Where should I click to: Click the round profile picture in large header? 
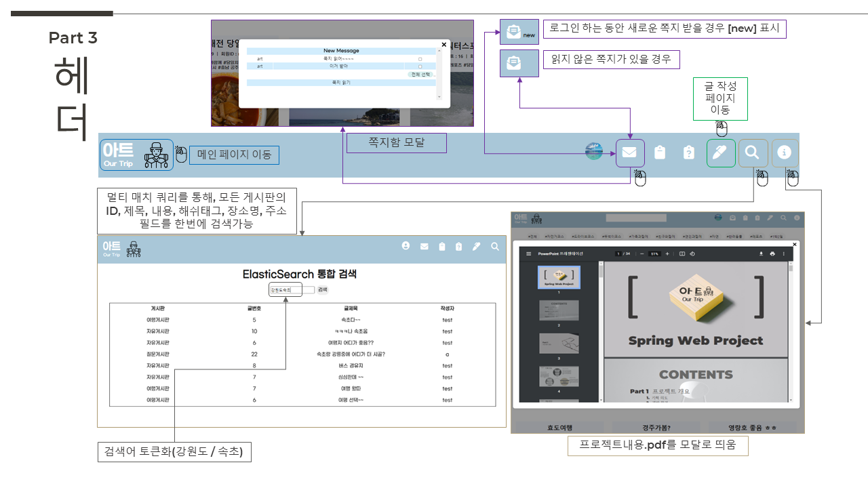point(594,152)
